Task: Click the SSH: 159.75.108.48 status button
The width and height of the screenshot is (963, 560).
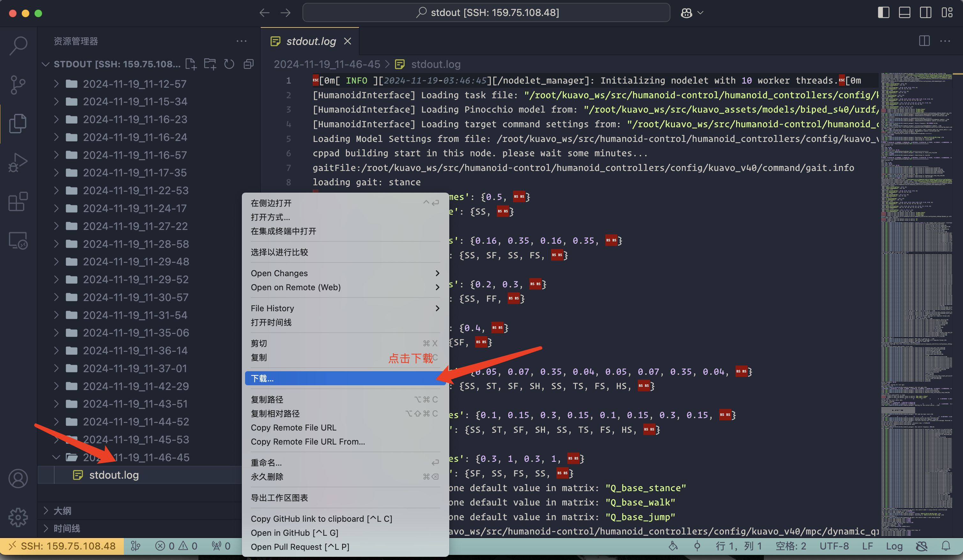Action: pos(62,546)
